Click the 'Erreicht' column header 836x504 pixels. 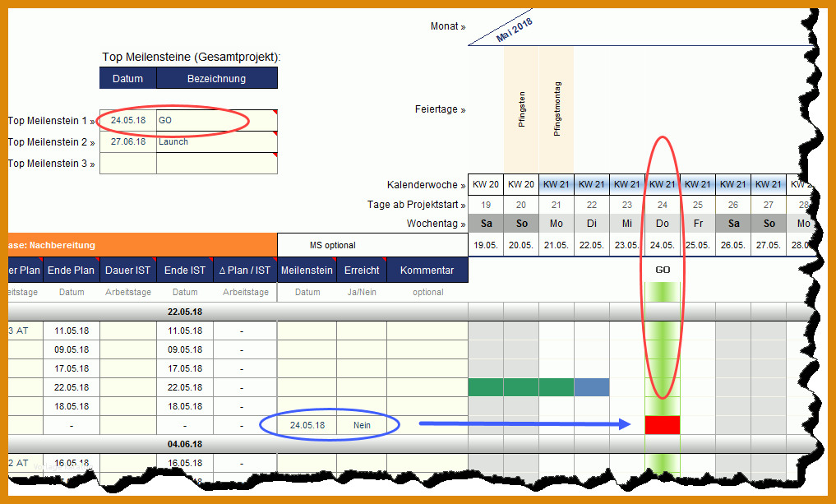click(x=362, y=270)
